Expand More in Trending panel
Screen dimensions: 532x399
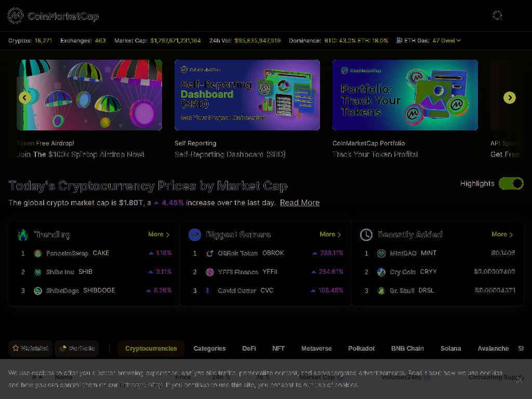tap(159, 234)
